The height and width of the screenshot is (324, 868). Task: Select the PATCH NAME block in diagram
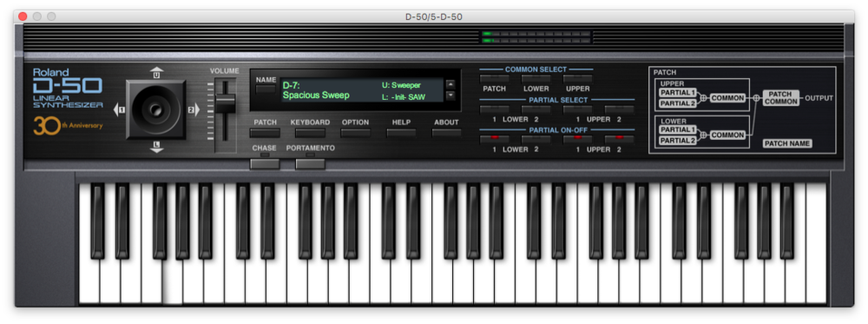[787, 143]
